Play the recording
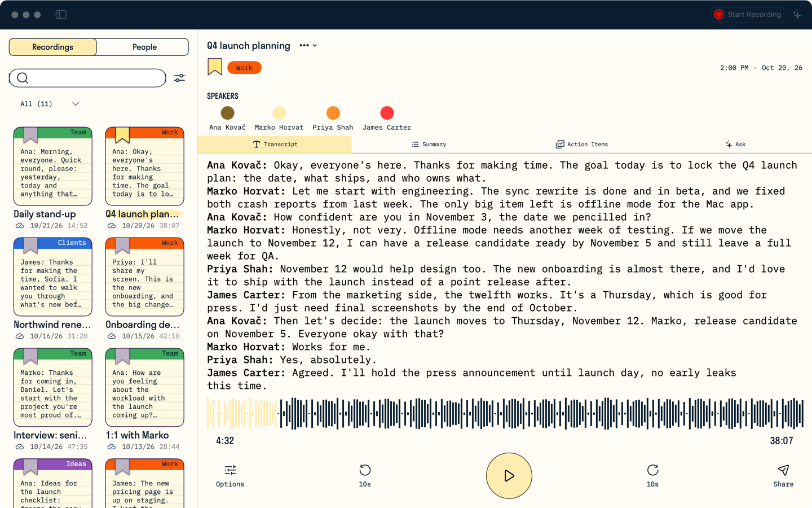The height and width of the screenshot is (508, 812). (x=509, y=476)
